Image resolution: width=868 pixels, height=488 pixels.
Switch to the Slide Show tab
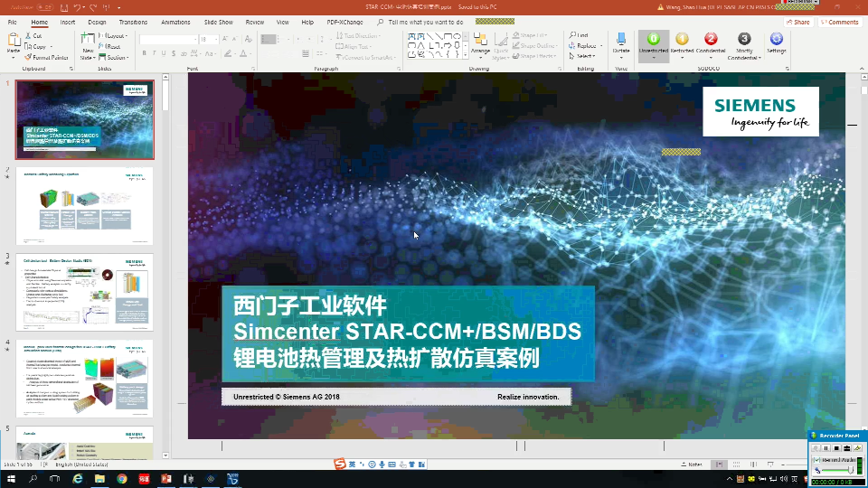[218, 22]
